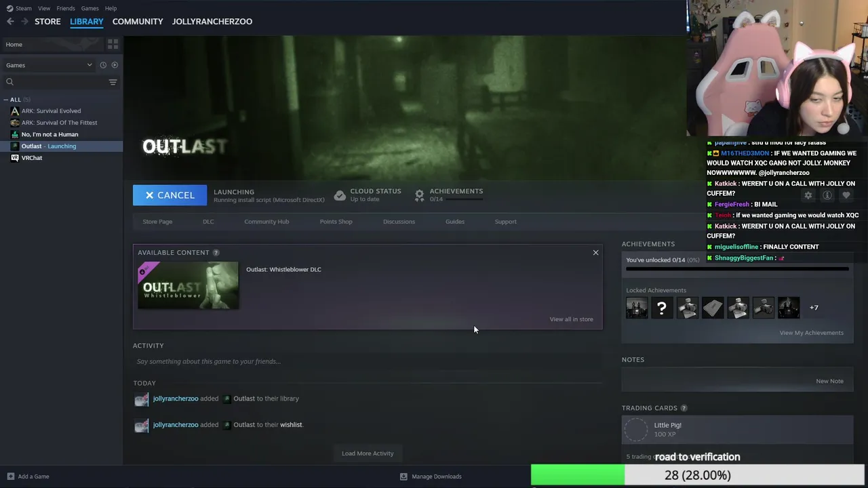The height and width of the screenshot is (488, 868).
Task: Open game information icon
Action: click(x=827, y=195)
